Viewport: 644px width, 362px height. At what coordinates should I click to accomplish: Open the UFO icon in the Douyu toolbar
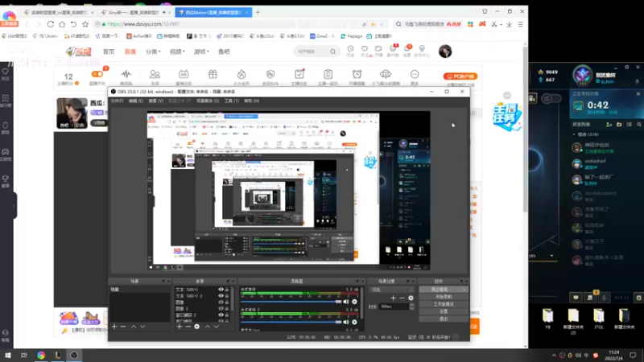pyautogui.click(x=386, y=74)
